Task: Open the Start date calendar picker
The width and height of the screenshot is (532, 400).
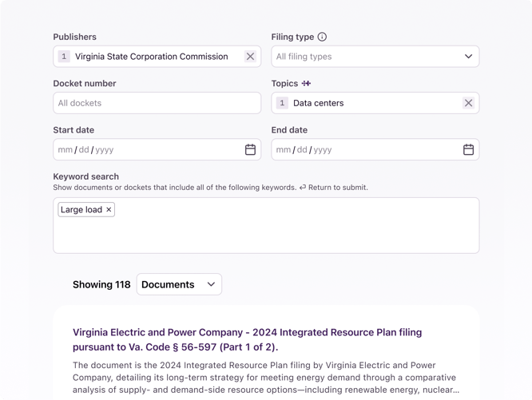Action: (250, 149)
